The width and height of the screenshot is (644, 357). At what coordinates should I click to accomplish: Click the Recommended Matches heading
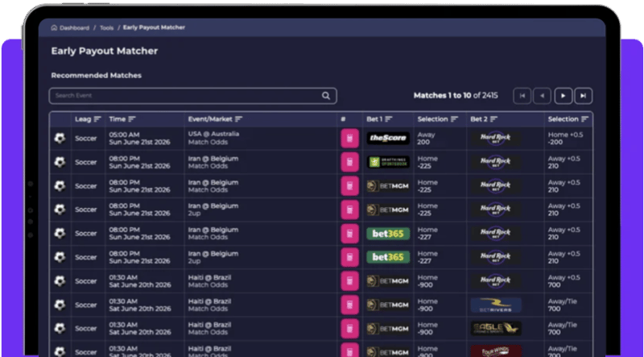pos(96,75)
